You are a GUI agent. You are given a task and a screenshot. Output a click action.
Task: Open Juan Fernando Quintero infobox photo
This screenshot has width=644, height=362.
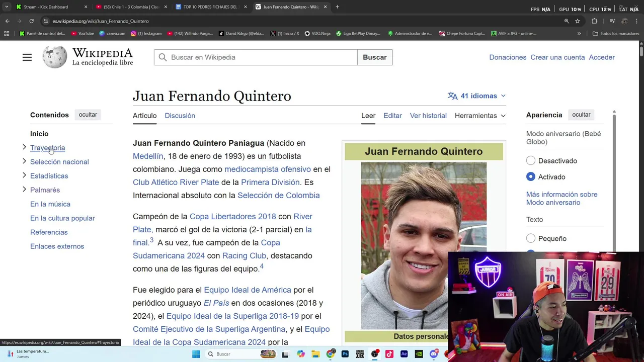[x=424, y=245]
